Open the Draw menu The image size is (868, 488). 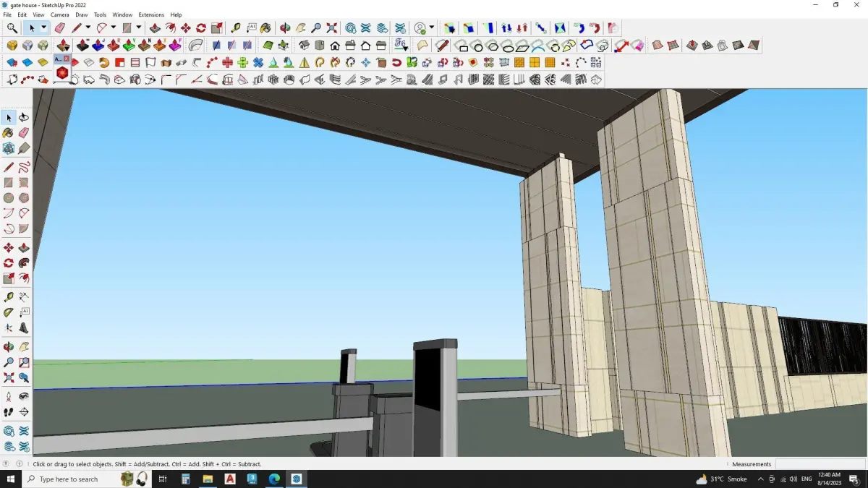pyautogui.click(x=82, y=14)
